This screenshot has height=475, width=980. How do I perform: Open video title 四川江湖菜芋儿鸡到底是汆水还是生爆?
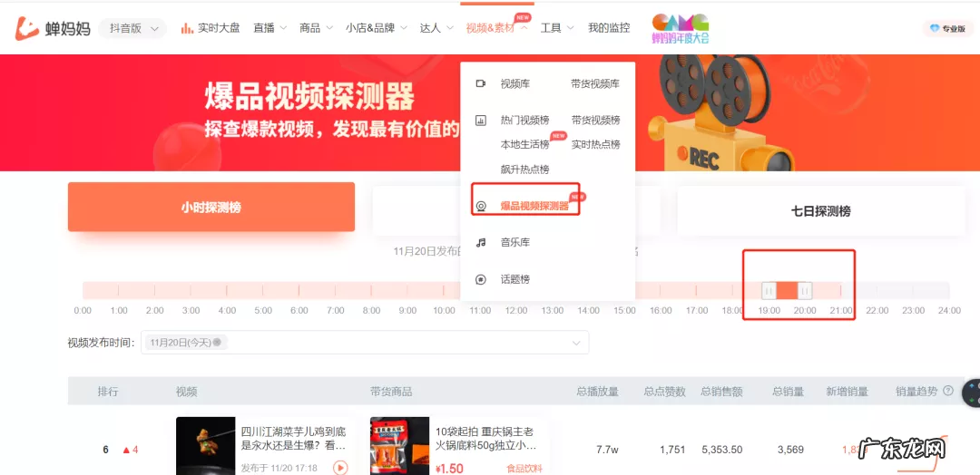pyautogui.click(x=294, y=440)
